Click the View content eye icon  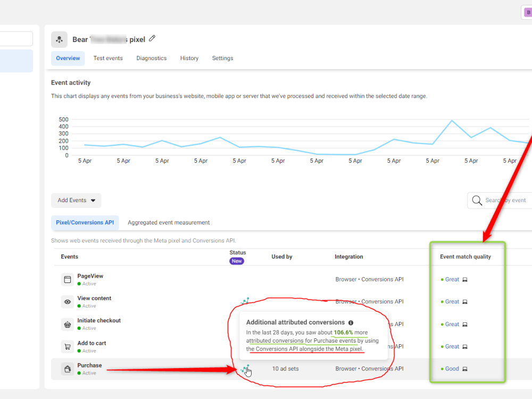pyautogui.click(x=68, y=302)
